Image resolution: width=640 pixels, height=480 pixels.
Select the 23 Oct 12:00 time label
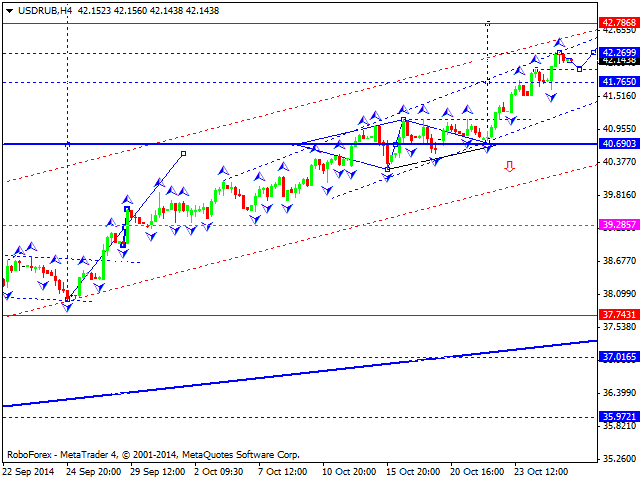(539, 472)
